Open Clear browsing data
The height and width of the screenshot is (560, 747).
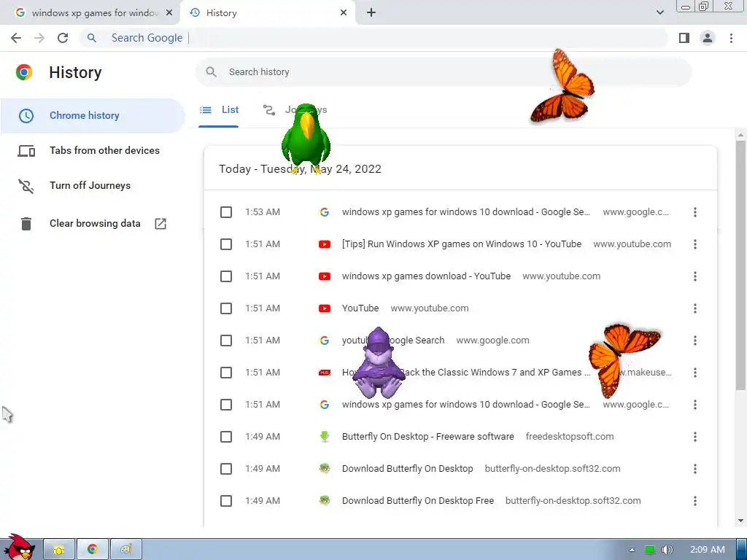(x=93, y=223)
